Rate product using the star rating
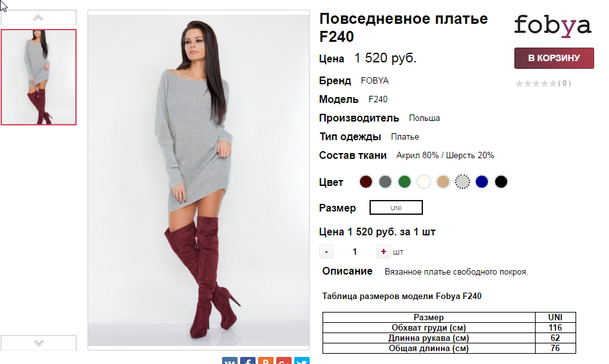The image size is (609, 364). [536, 84]
